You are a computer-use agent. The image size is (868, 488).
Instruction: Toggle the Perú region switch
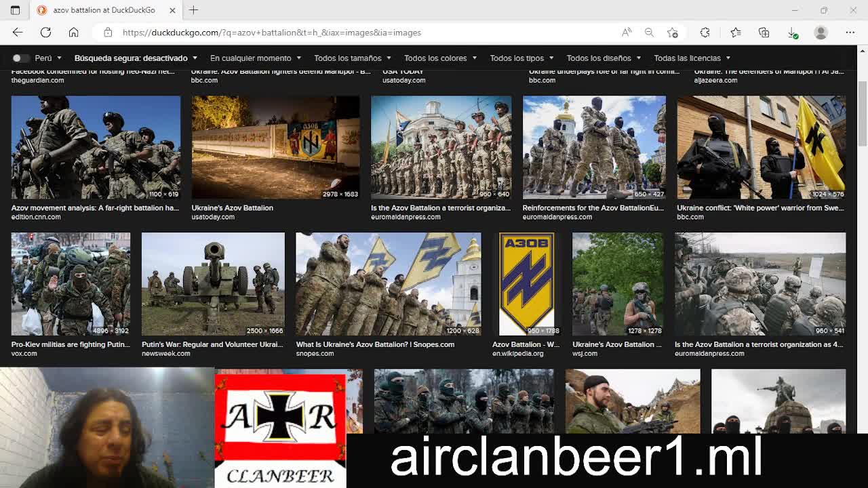(x=21, y=58)
